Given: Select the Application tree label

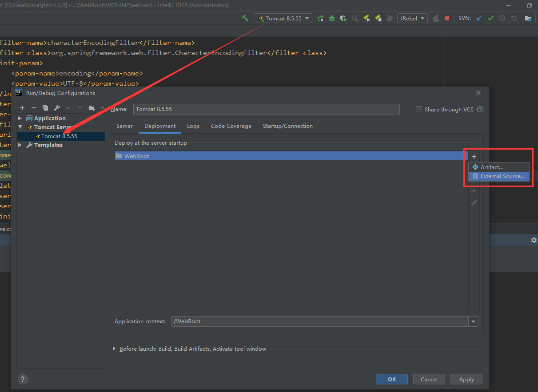Looking at the screenshot, I should coord(50,118).
